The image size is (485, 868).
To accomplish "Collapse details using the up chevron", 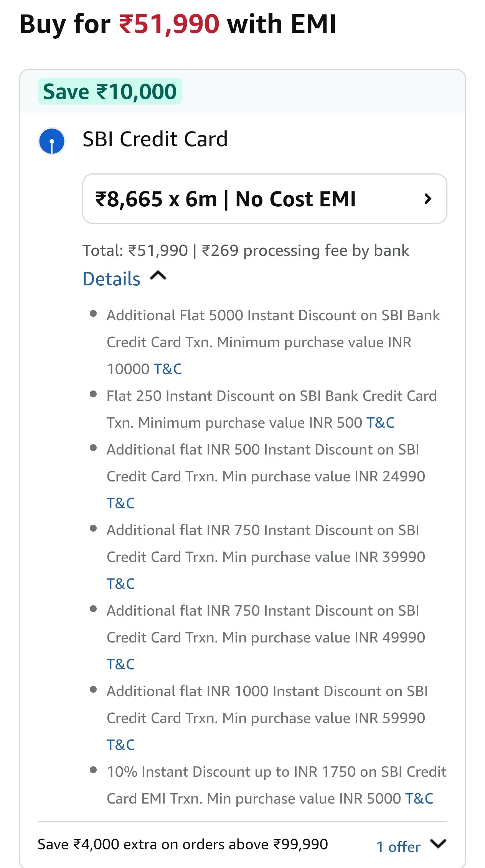I will pos(158,276).
